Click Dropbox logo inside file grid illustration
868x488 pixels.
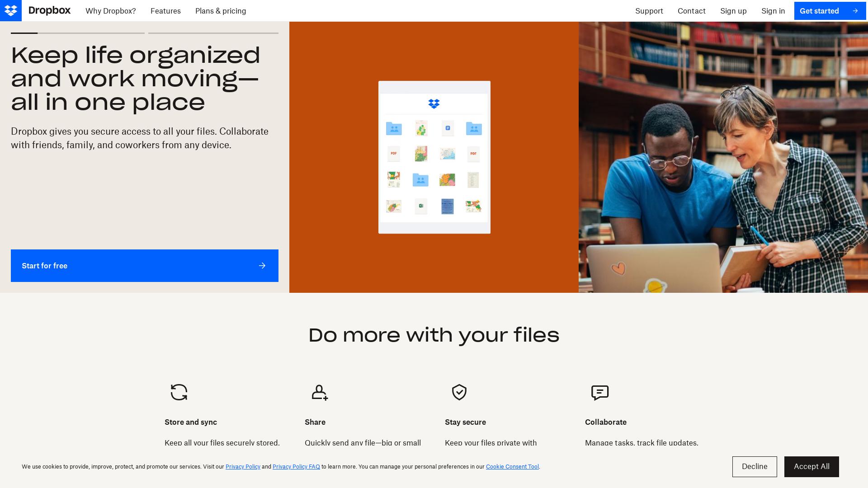click(x=434, y=104)
